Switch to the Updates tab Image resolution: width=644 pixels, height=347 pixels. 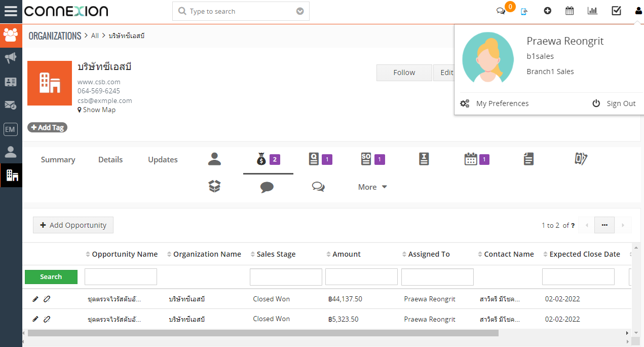[163, 160]
